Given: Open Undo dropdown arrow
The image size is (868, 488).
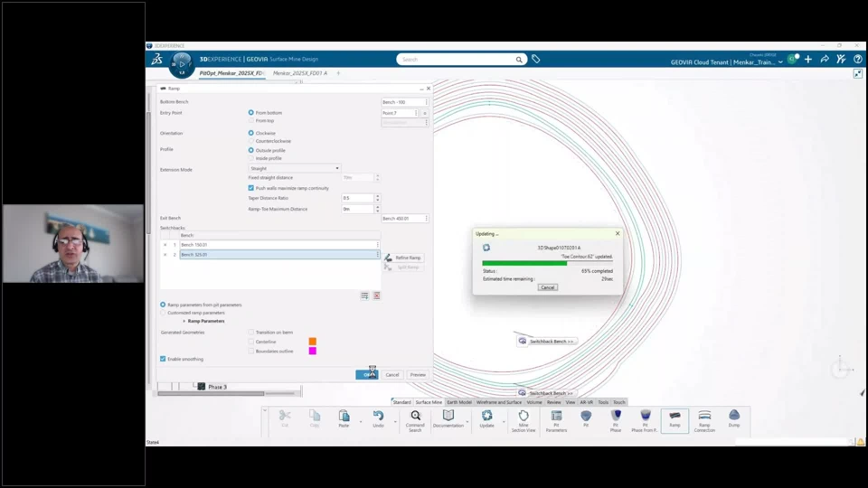Looking at the screenshot, I should (x=395, y=422).
